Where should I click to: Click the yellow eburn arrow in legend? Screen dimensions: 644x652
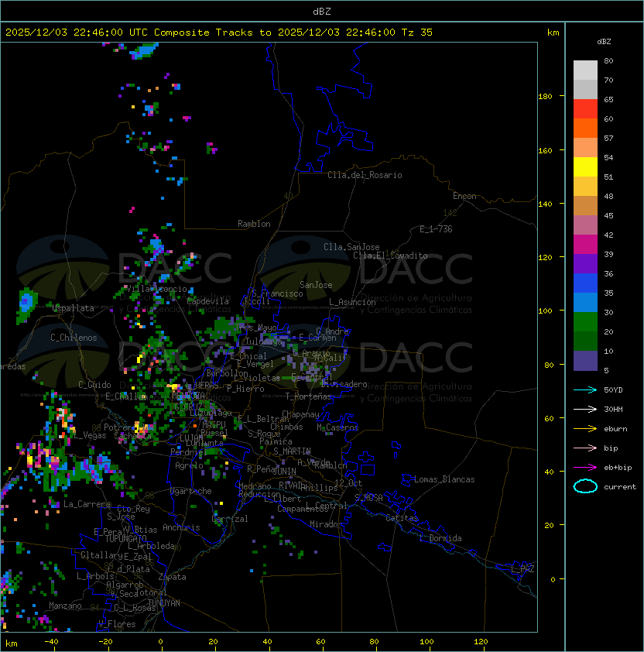tap(585, 429)
